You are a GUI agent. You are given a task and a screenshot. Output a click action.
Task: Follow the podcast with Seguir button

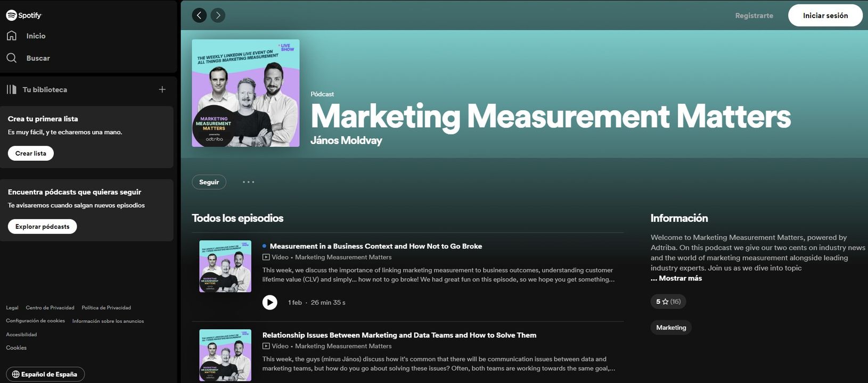point(209,182)
